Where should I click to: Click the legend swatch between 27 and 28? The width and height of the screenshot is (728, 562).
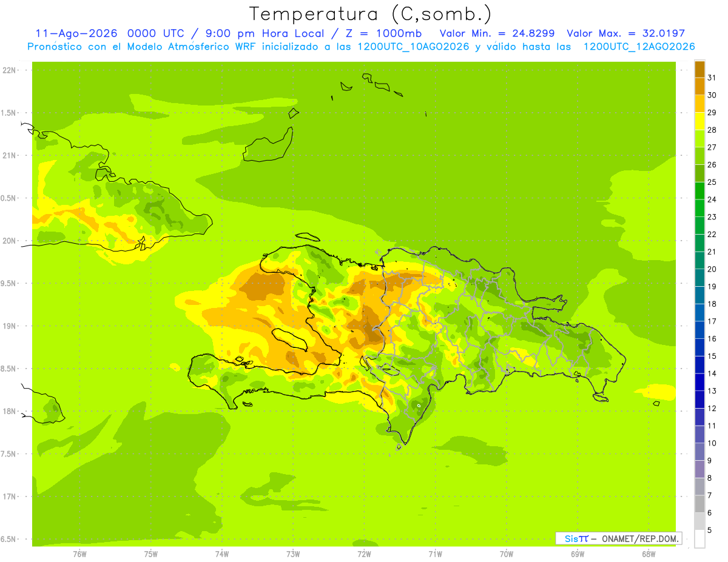(699, 139)
